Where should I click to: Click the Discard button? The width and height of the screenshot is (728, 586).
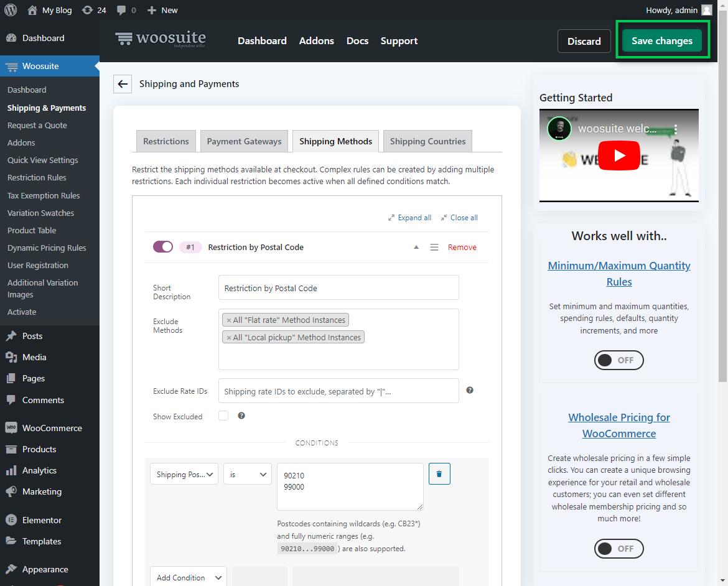[584, 41]
